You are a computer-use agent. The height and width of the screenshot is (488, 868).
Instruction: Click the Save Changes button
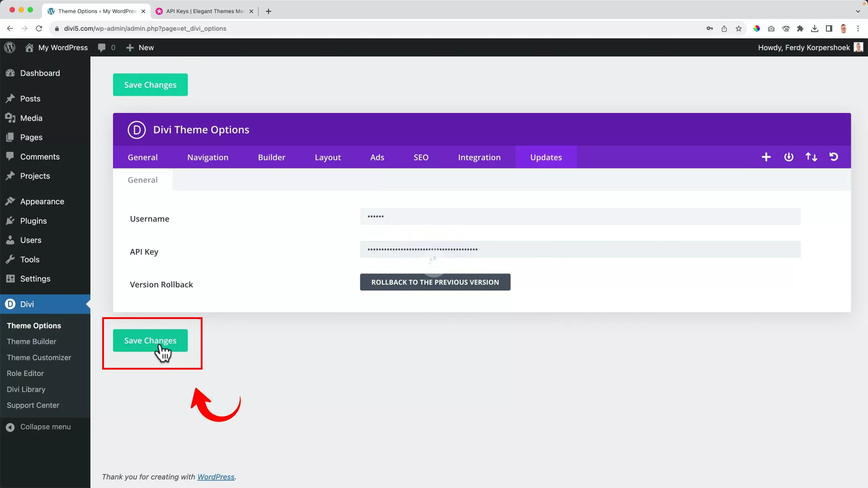coord(150,340)
